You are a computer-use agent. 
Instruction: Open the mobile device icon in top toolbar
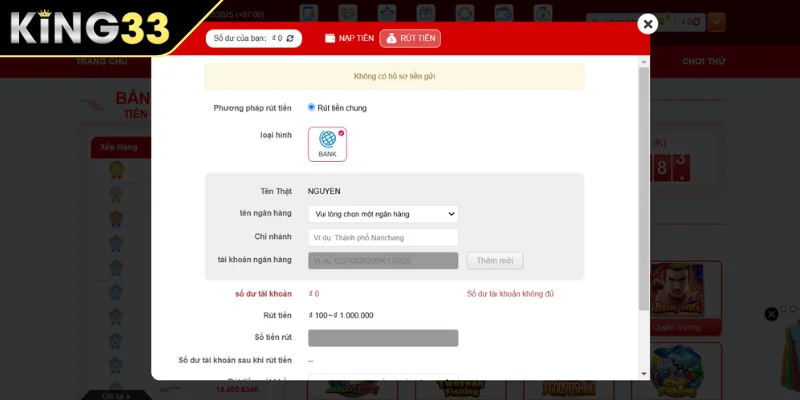pyautogui.click(x=309, y=13)
